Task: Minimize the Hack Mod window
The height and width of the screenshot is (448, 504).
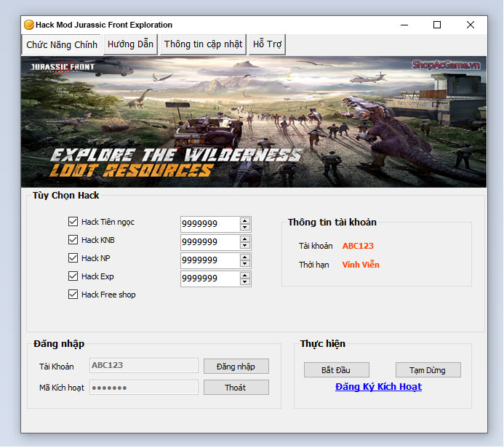Action: [404, 25]
